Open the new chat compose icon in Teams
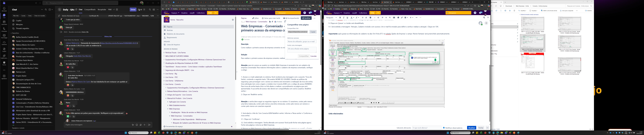This screenshot has height=135, width=644. pyautogui.click(x=50, y=10)
